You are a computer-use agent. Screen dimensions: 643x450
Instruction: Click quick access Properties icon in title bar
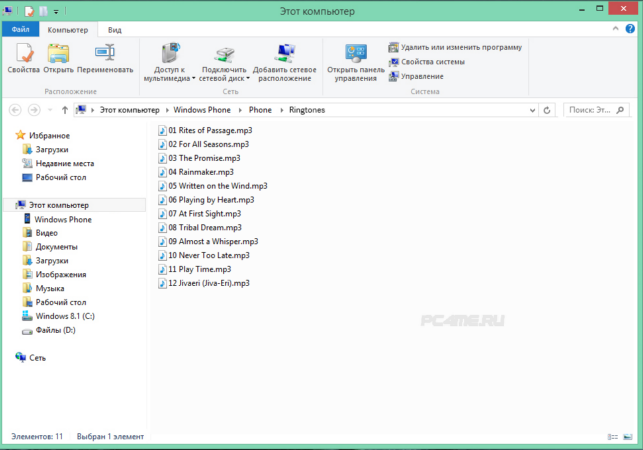(x=29, y=11)
